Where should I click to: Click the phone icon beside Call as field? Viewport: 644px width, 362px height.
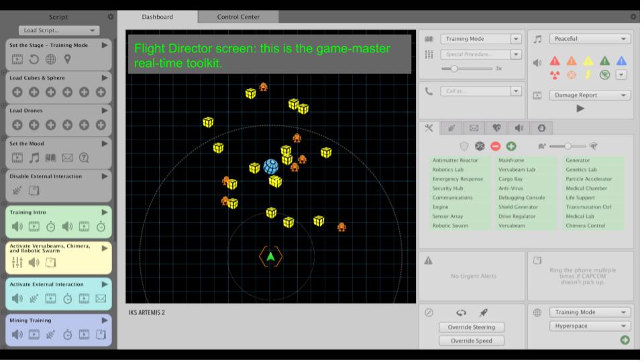tap(429, 92)
